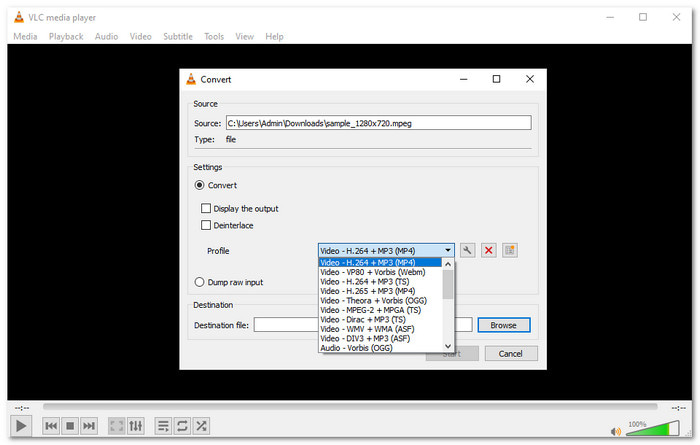Skip to next media in playlist

89,426
